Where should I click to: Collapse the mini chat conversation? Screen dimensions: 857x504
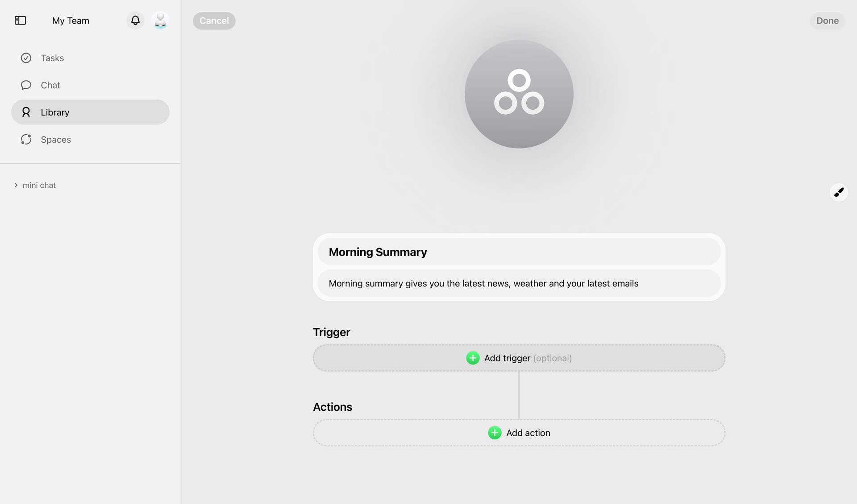(16, 185)
